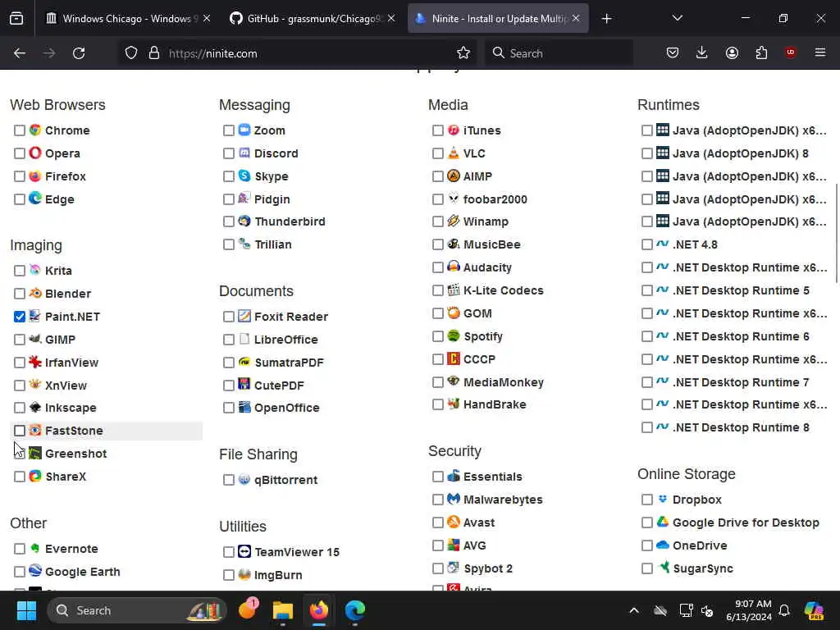Open a new browser tab
840x630 pixels.
[606, 19]
